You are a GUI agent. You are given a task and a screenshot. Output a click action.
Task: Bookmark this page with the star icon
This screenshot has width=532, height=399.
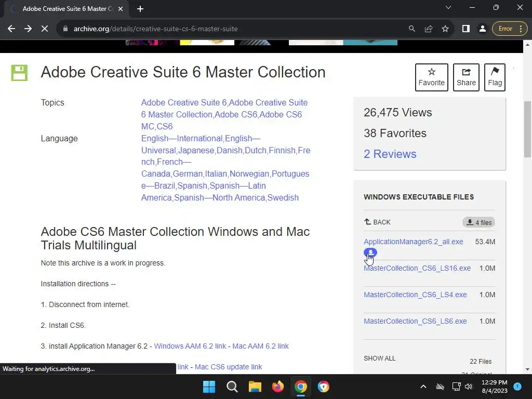[x=445, y=29]
